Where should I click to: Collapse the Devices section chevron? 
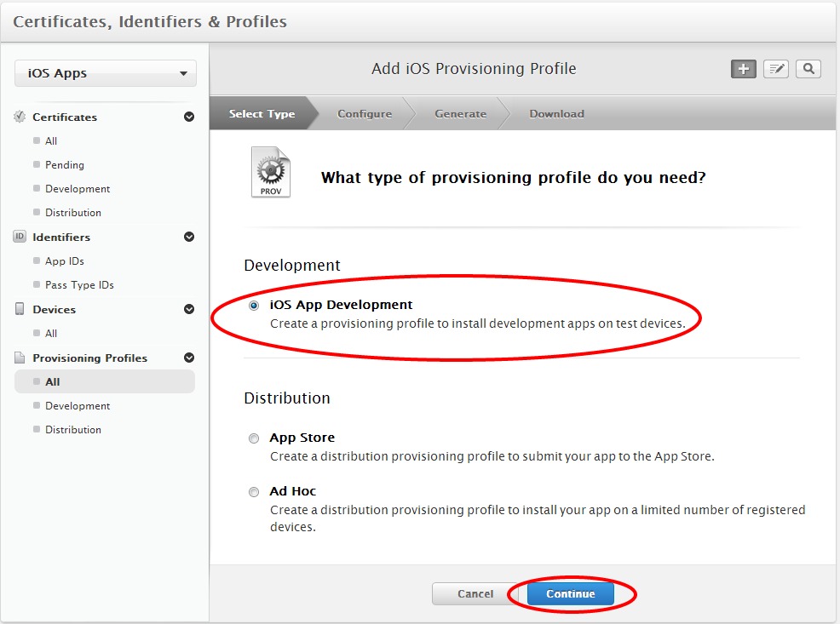[189, 309]
